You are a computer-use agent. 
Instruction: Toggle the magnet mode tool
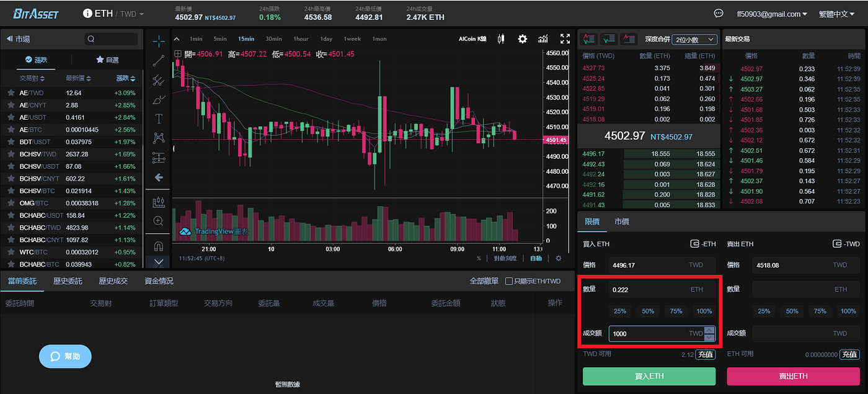tap(159, 246)
